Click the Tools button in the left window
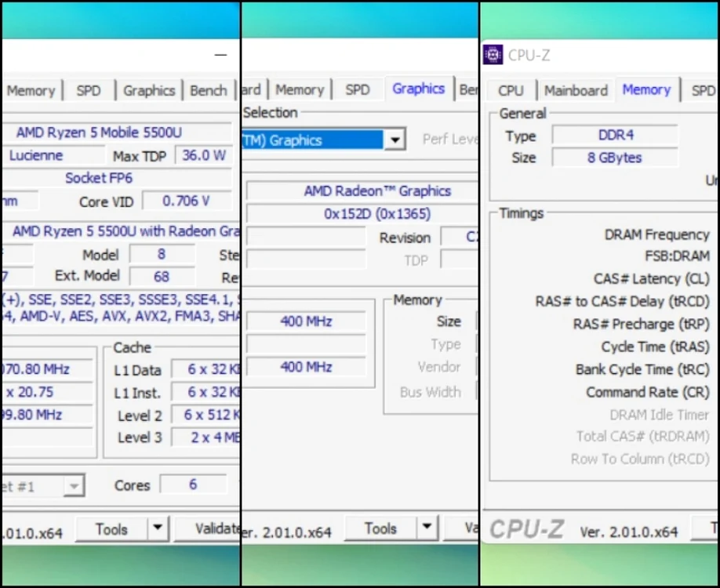 (x=111, y=529)
